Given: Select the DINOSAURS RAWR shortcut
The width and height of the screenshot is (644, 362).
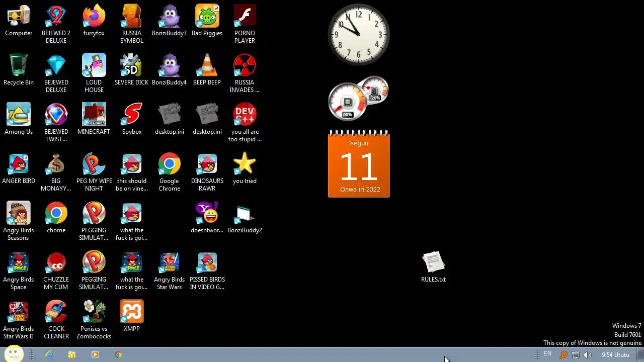Looking at the screenshot, I should pyautogui.click(x=207, y=172).
